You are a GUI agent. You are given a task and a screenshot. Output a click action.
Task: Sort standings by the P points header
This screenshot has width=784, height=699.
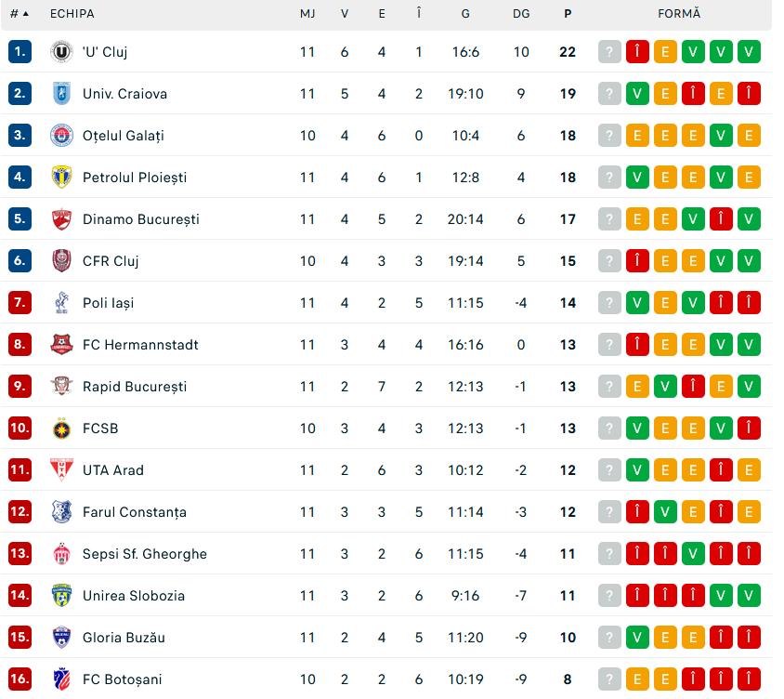568,14
